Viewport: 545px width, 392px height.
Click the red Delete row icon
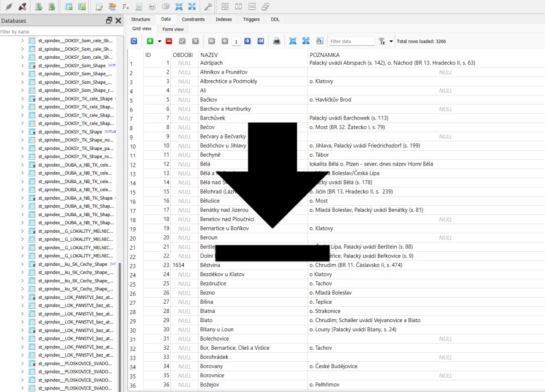click(x=168, y=41)
